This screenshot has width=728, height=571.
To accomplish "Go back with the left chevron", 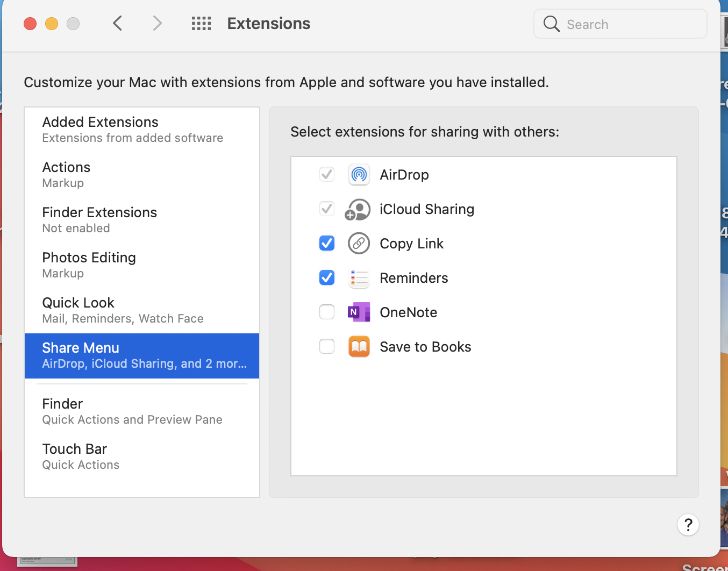I will [x=118, y=24].
